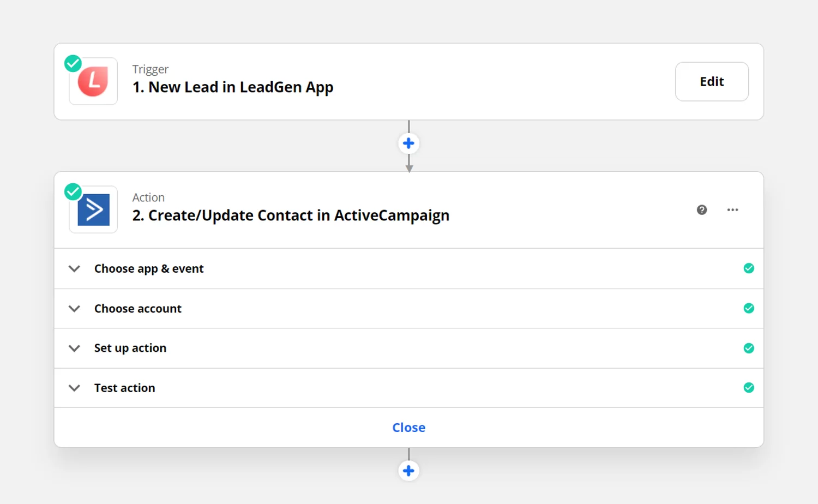Click the Choose account status checkmark
Screen dimensions: 818x504
749,308
